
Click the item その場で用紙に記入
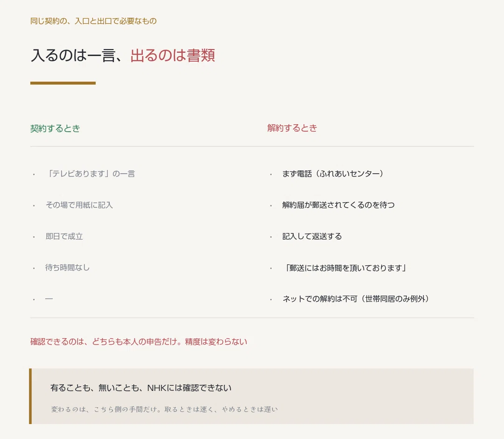click(79, 205)
